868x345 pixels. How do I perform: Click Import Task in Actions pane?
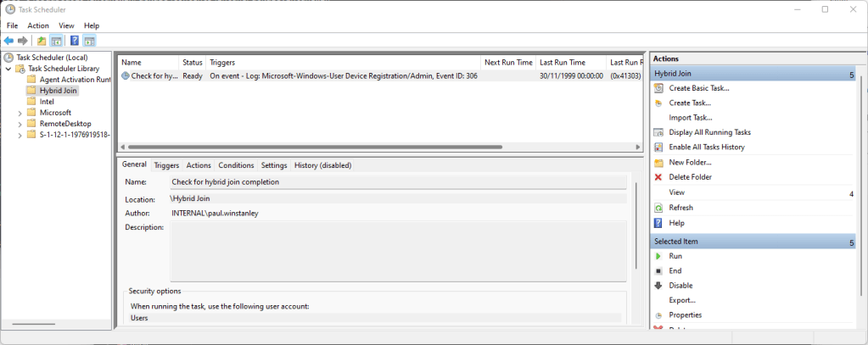click(691, 118)
